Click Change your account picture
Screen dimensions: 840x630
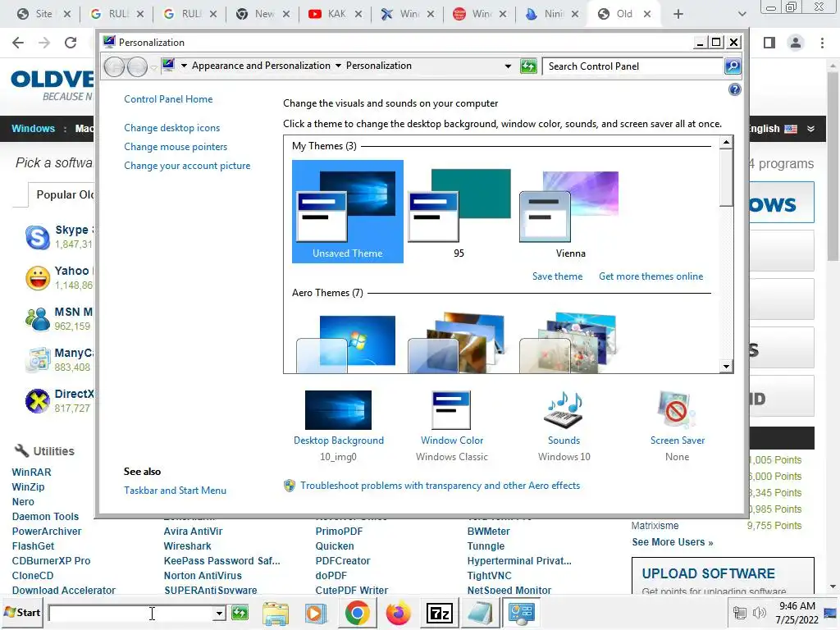point(187,166)
